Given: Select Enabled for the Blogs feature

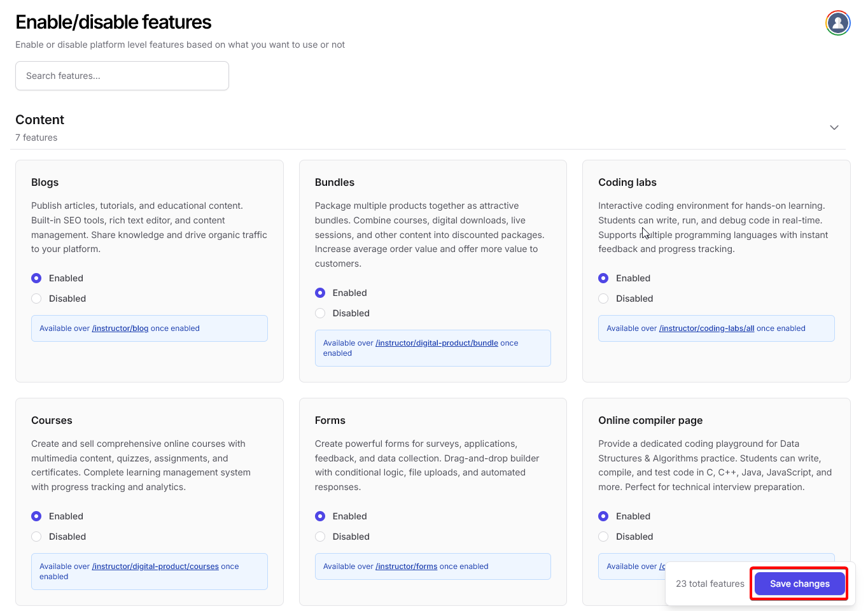Looking at the screenshot, I should 37,278.
